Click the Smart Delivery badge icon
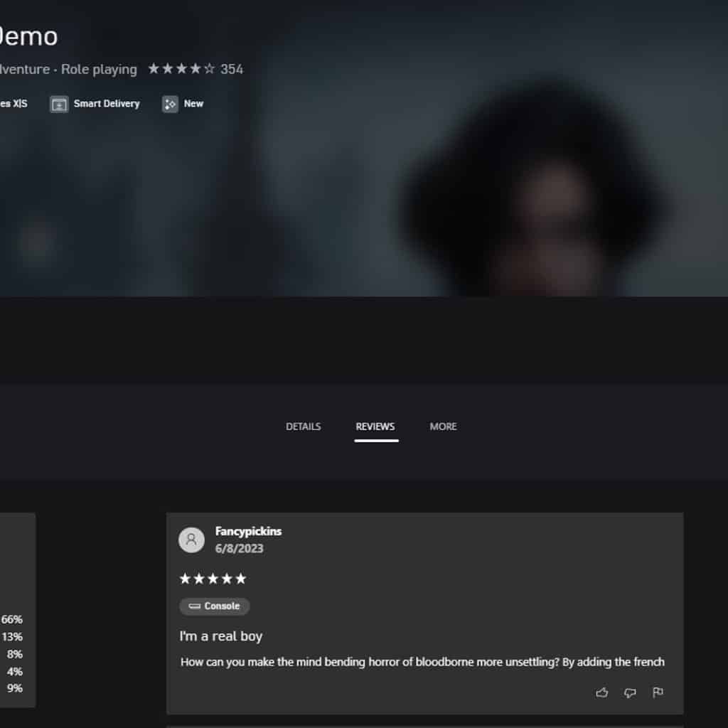 [59, 104]
